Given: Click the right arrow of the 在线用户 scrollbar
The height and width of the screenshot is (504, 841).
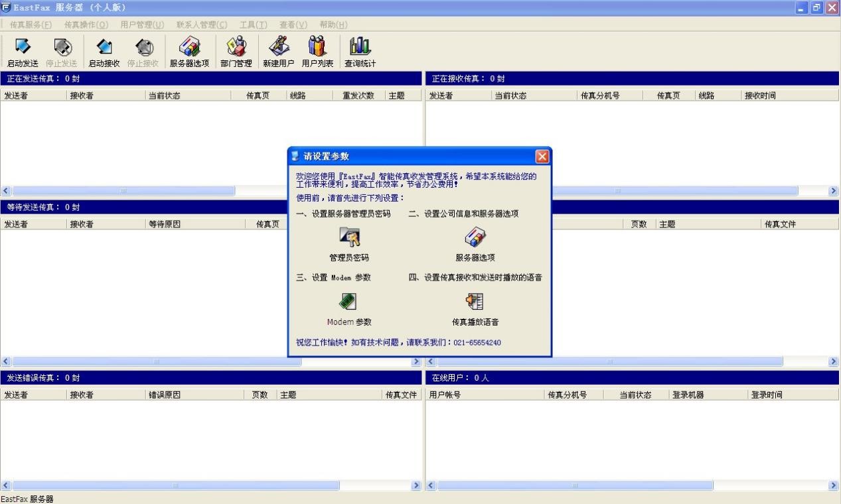Looking at the screenshot, I should click(834, 485).
